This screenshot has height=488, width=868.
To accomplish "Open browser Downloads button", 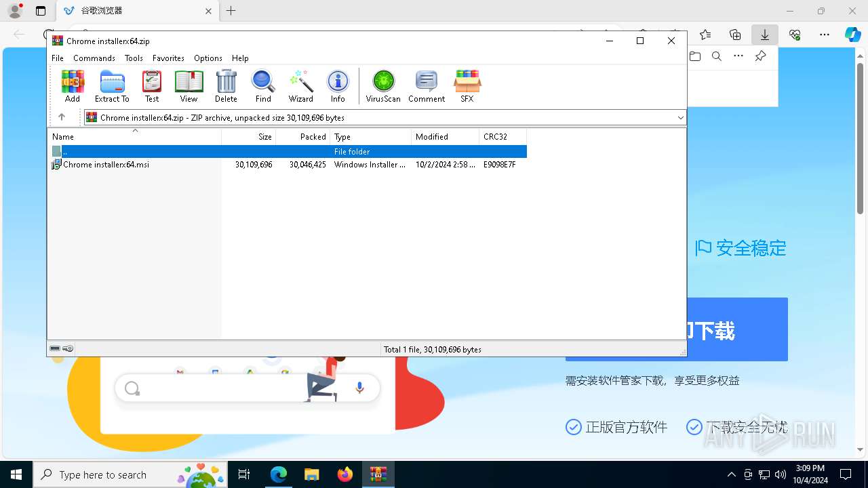I will [x=764, y=35].
